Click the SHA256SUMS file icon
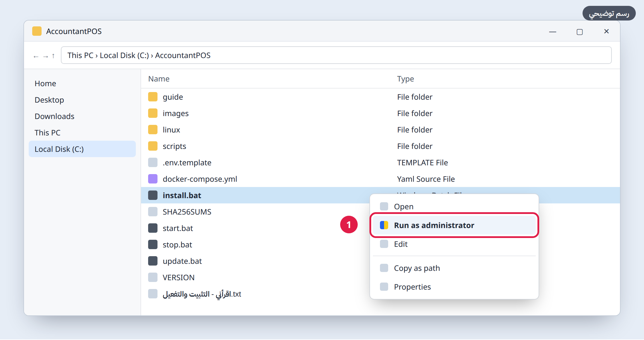The width and height of the screenshot is (644, 340). pyautogui.click(x=153, y=212)
